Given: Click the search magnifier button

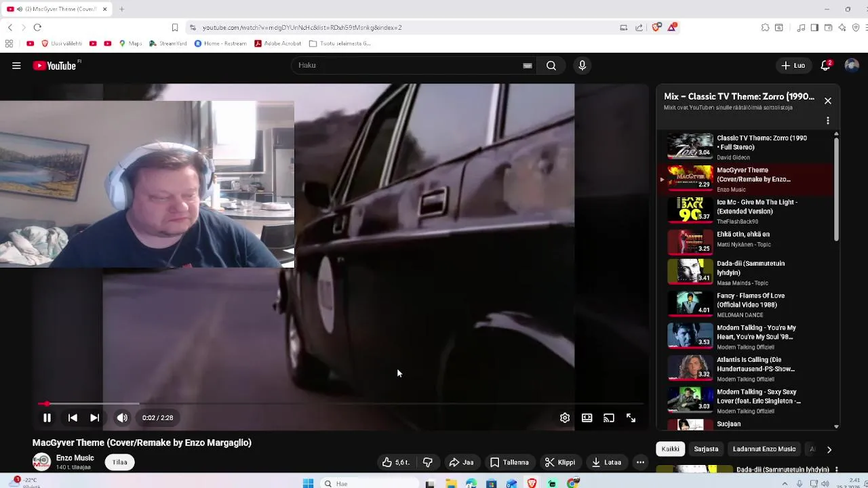Looking at the screenshot, I should pos(551,66).
